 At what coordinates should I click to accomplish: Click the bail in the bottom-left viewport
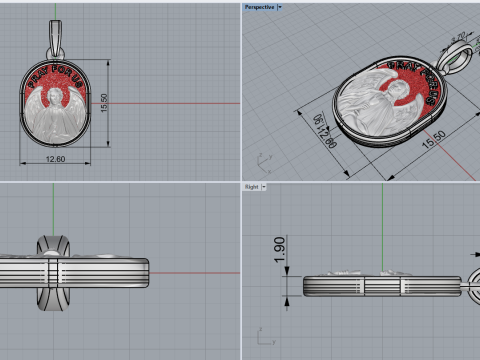[53, 273]
